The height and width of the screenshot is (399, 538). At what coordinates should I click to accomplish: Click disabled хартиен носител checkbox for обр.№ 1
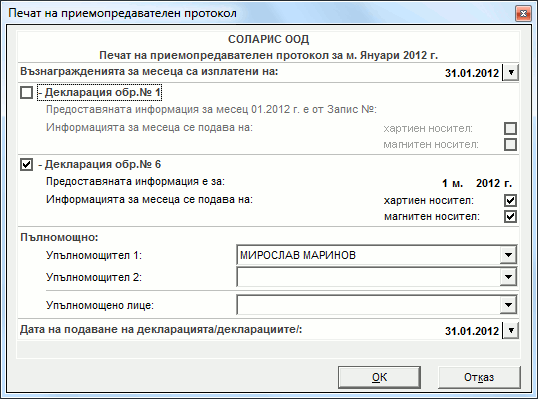coord(510,129)
